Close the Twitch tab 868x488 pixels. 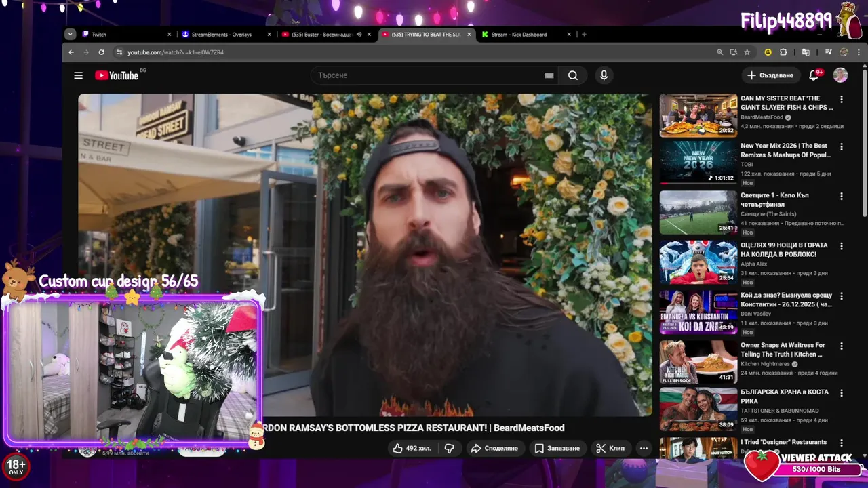[170, 34]
